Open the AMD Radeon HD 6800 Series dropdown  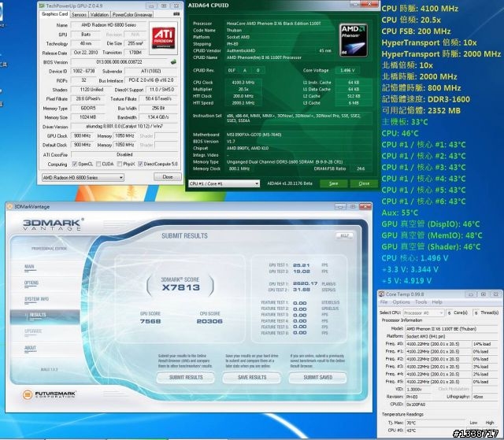pyautogui.click(x=83, y=177)
